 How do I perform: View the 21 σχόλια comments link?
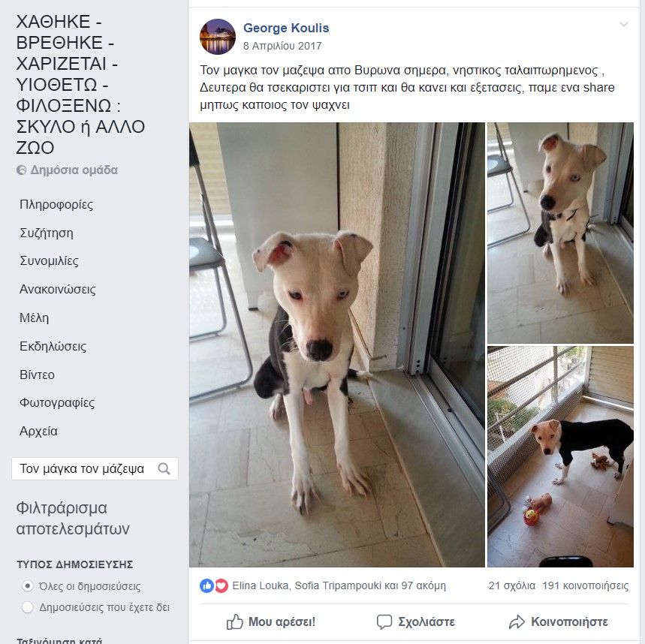(512, 585)
